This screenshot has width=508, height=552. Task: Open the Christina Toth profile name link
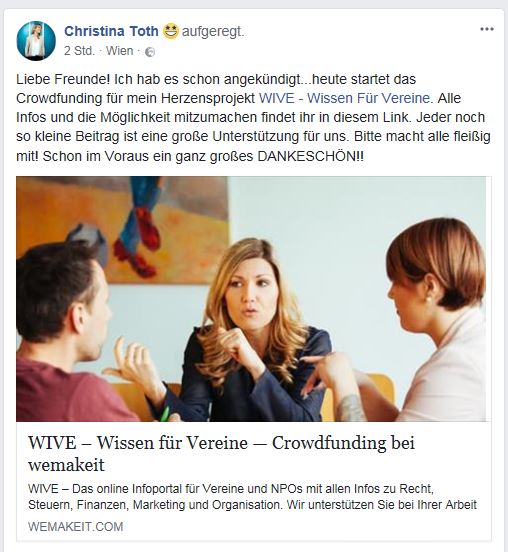[x=111, y=31]
